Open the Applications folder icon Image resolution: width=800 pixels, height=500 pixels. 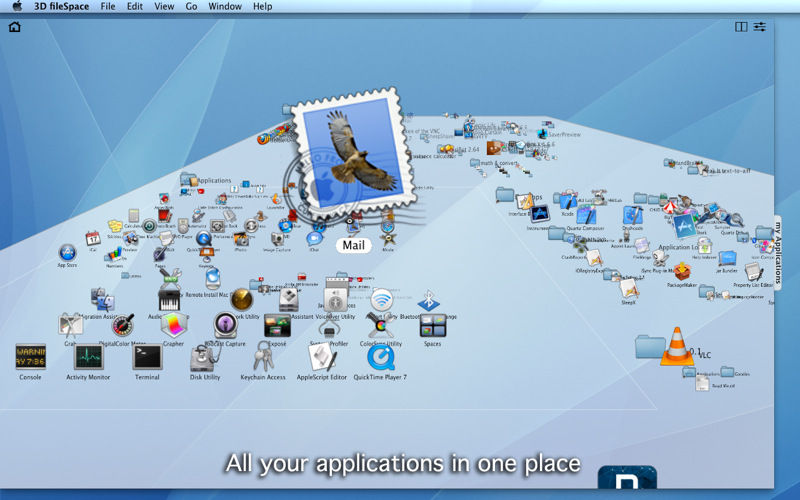coord(188,179)
